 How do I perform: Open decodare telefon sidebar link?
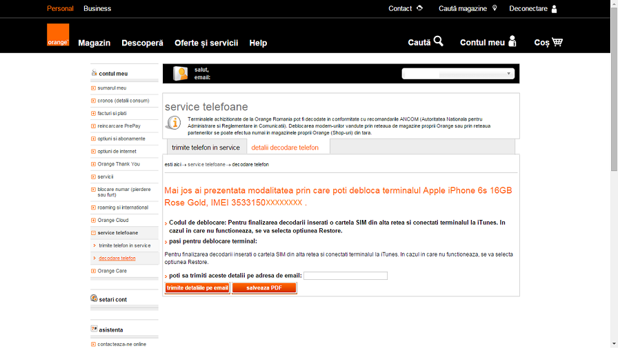(117, 259)
